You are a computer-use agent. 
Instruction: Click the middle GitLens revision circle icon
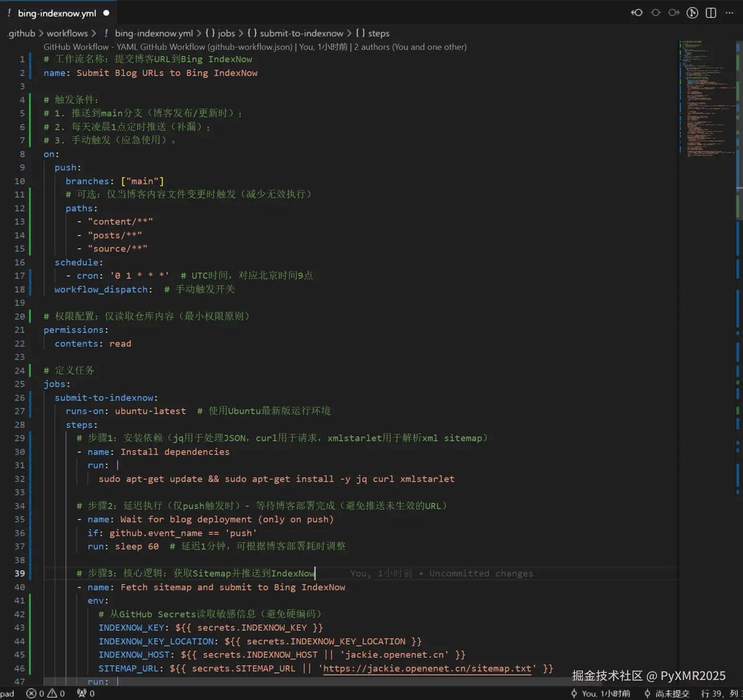[656, 13]
